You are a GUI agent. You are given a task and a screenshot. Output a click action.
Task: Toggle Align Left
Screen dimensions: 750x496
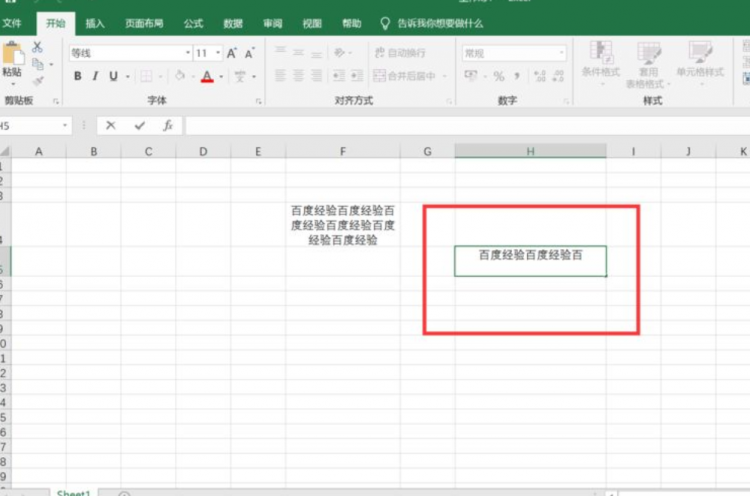click(280, 75)
